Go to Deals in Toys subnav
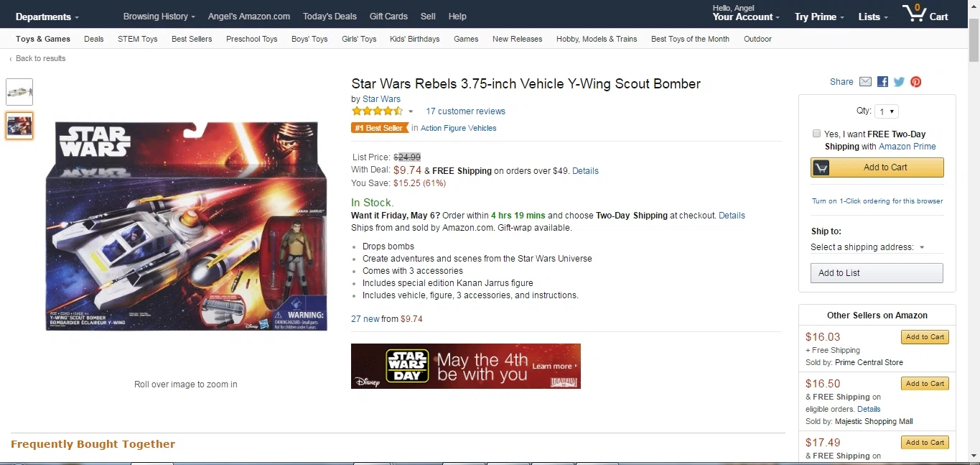This screenshot has width=980, height=465. click(x=94, y=39)
